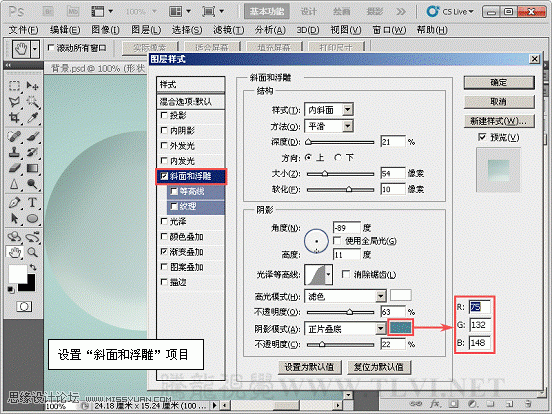The height and width of the screenshot is (414, 552).
Task: Select 混合选项:默认 in styles list
Action: click(190, 102)
